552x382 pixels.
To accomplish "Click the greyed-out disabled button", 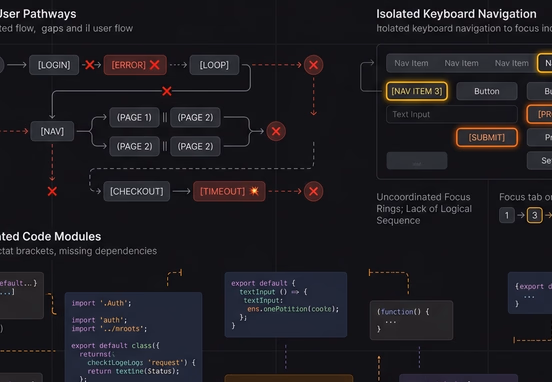I will click(417, 161).
